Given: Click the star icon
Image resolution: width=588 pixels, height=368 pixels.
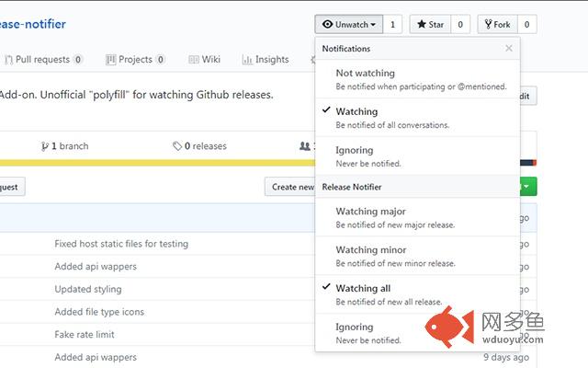Looking at the screenshot, I should 422,25.
